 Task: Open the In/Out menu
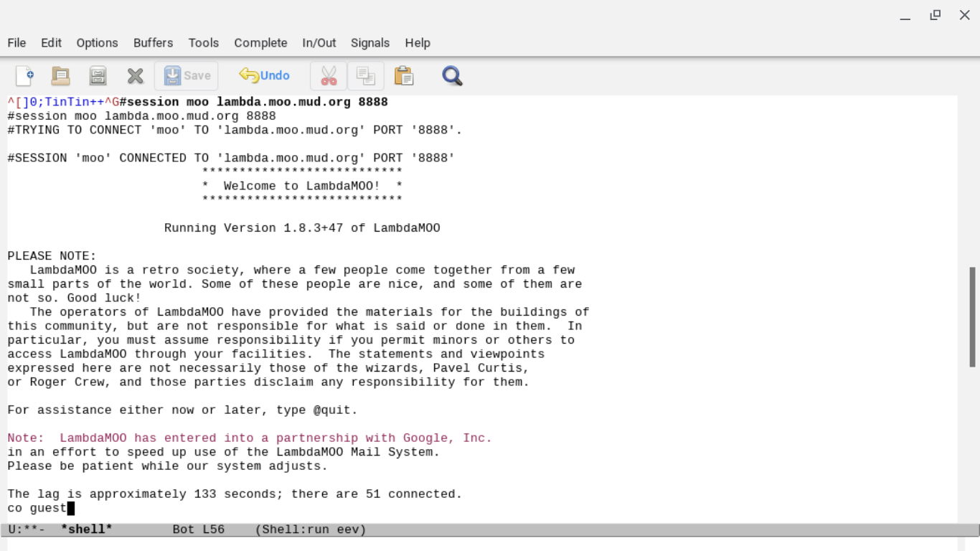point(319,43)
